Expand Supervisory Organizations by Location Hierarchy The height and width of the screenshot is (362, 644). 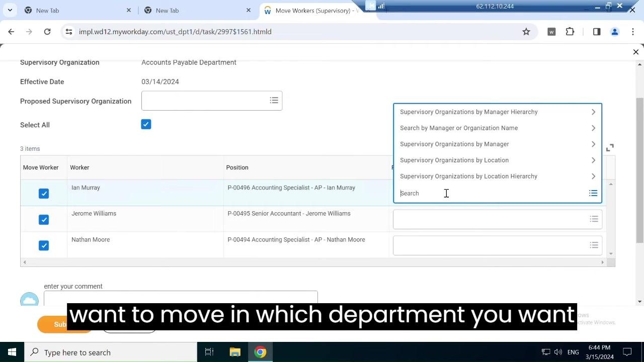tap(498, 176)
